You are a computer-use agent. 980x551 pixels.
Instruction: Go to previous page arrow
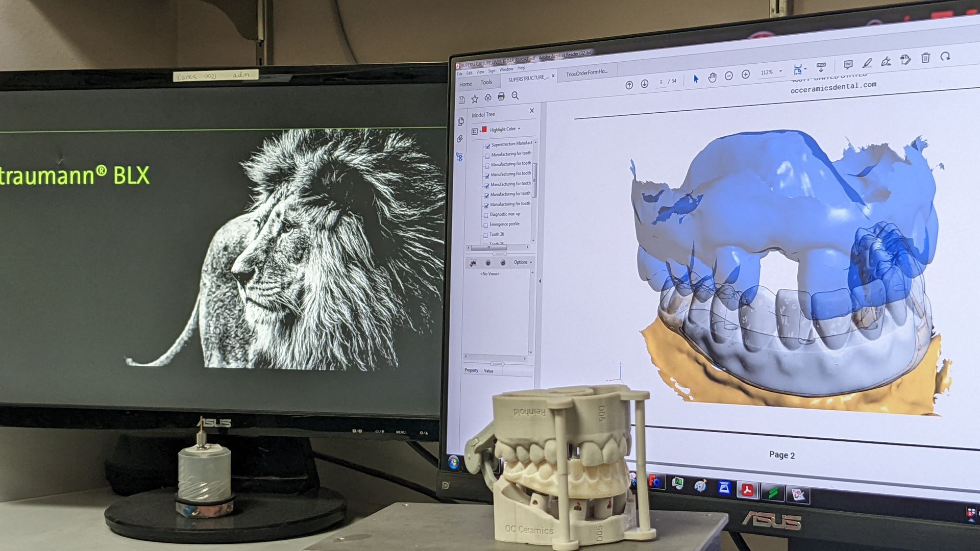(629, 85)
